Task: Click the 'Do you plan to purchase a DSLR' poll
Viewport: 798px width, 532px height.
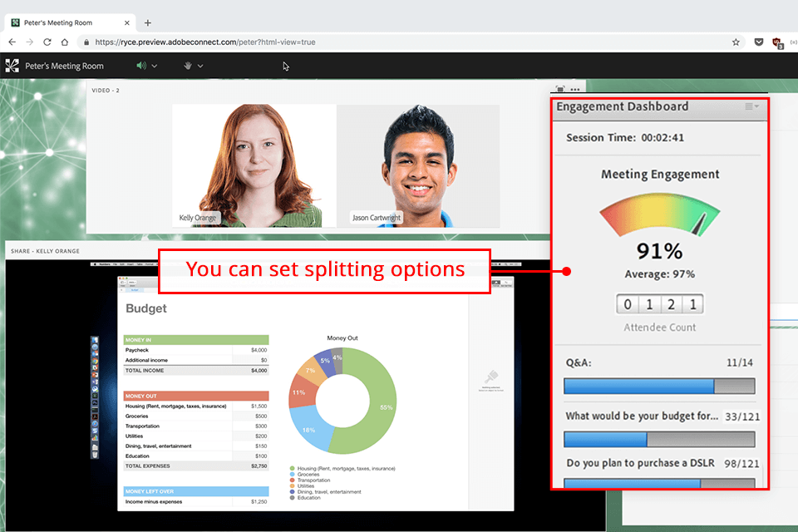Action: [x=640, y=463]
